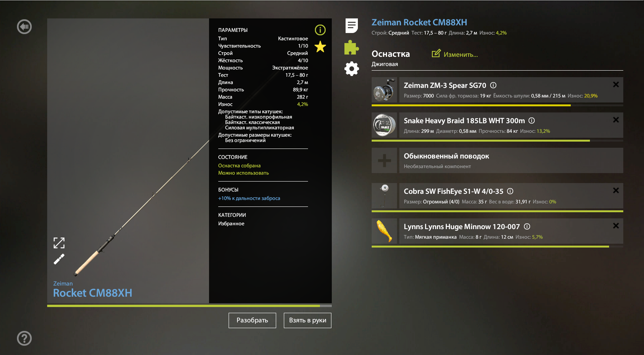Image resolution: width=644 pixels, height=355 pixels.
Task: Show rod info via the green info icon
Action: (320, 30)
